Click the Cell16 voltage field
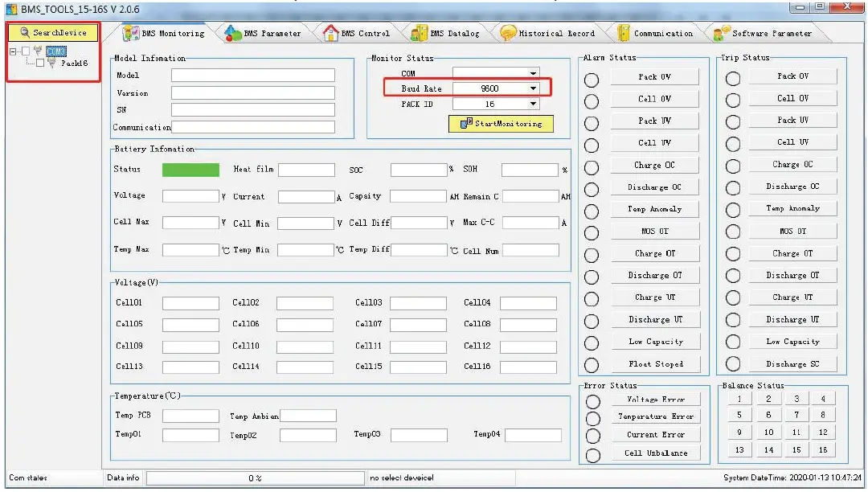Screen dimensions: 868x492 point(528,367)
